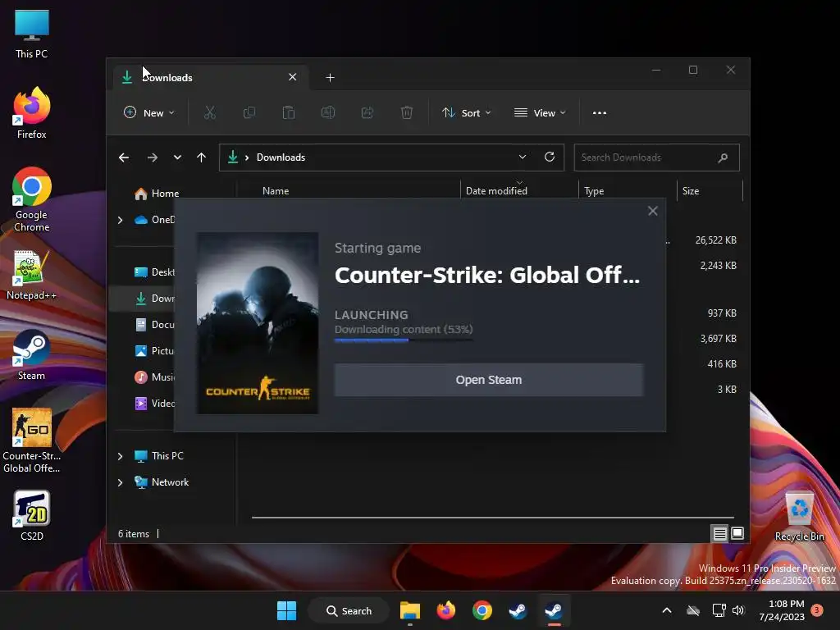Open the recent locations chevron
This screenshot has height=630, width=840.
click(x=177, y=157)
